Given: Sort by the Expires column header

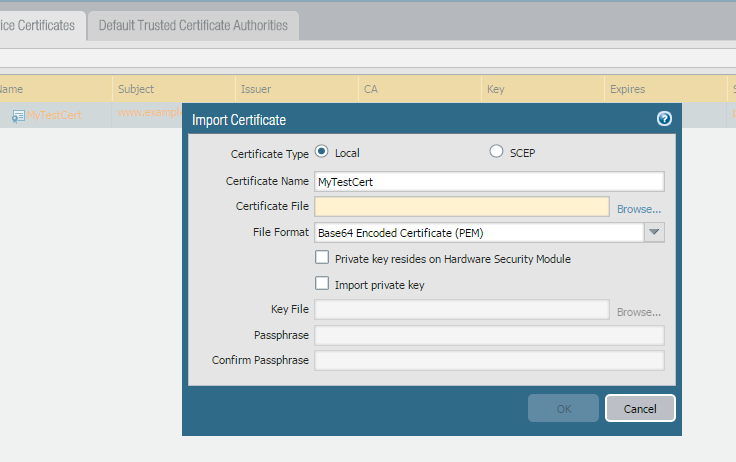Looking at the screenshot, I should coord(627,89).
